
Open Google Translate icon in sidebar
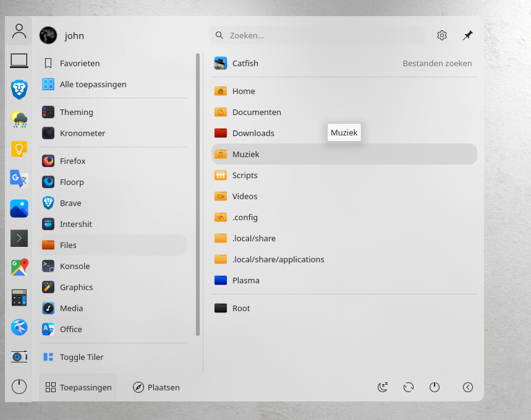[x=19, y=179]
